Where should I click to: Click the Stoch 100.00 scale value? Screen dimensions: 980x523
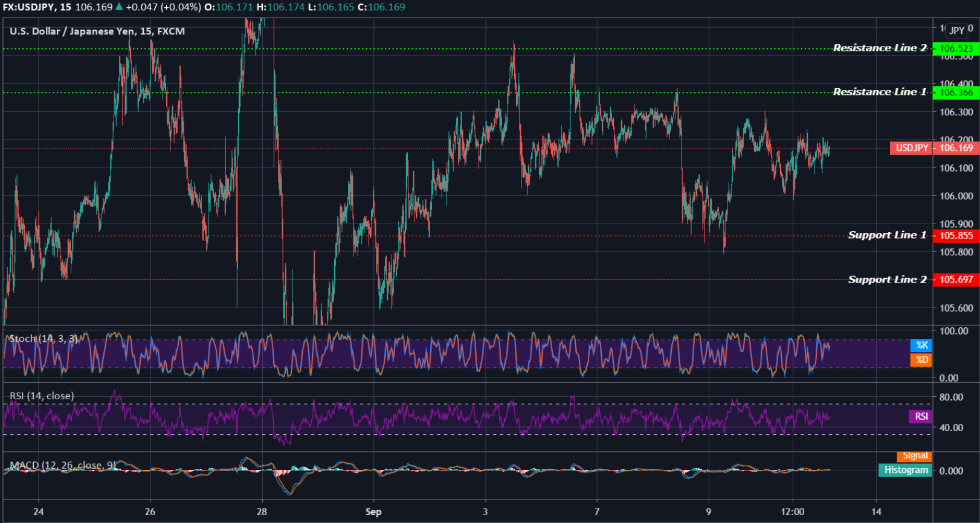coord(954,331)
